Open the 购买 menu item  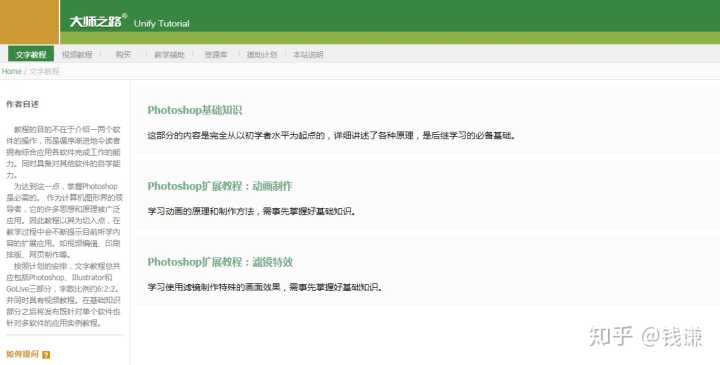pyautogui.click(x=123, y=54)
